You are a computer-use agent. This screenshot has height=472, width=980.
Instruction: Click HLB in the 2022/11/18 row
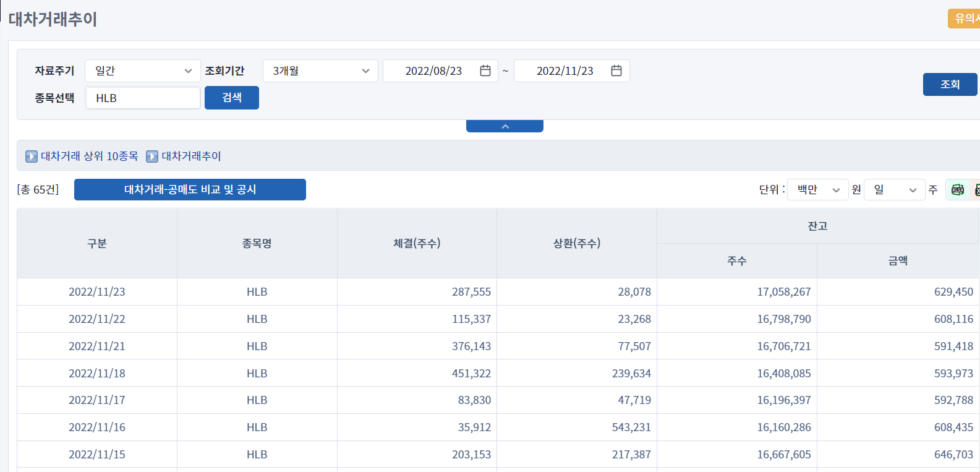click(257, 374)
